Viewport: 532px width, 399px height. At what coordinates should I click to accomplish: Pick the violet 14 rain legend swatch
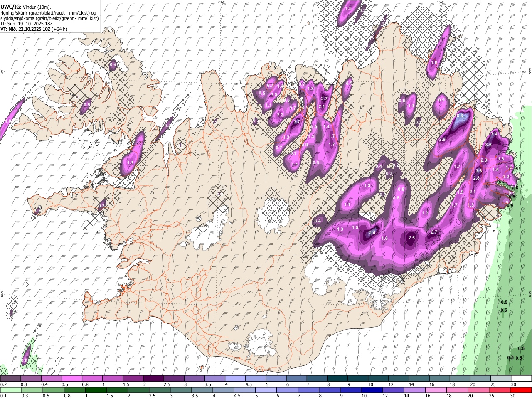414,390
